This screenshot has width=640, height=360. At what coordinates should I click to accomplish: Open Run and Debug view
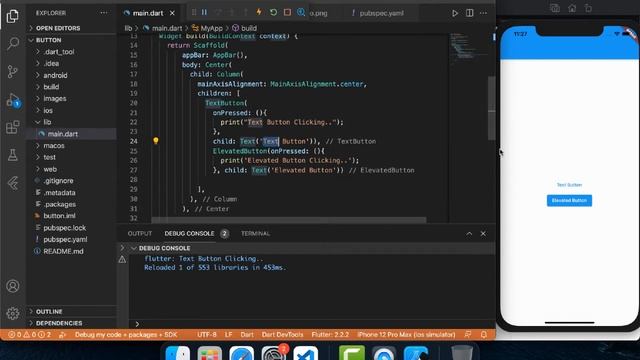(x=13, y=100)
